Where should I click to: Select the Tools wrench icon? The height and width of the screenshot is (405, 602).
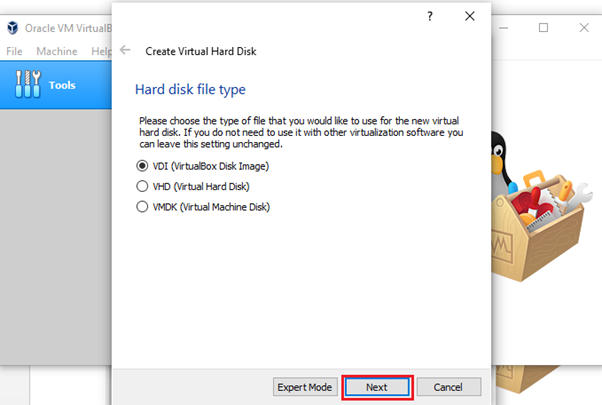tap(28, 85)
